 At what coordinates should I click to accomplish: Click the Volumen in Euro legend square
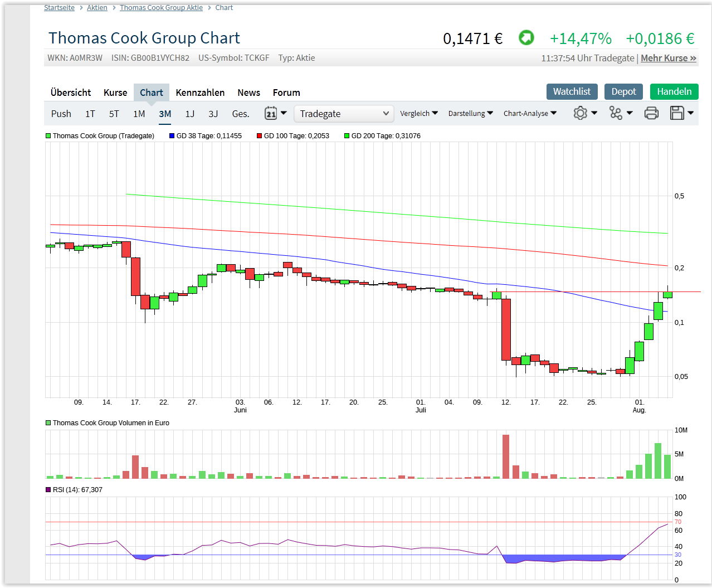pos(48,422)
